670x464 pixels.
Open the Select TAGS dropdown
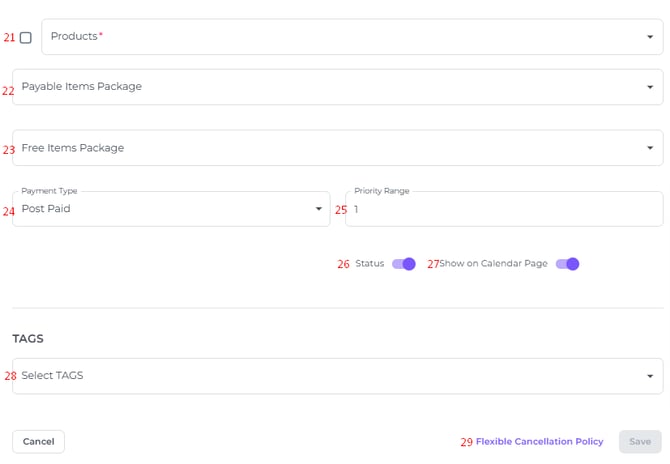(x=330, y=376)
